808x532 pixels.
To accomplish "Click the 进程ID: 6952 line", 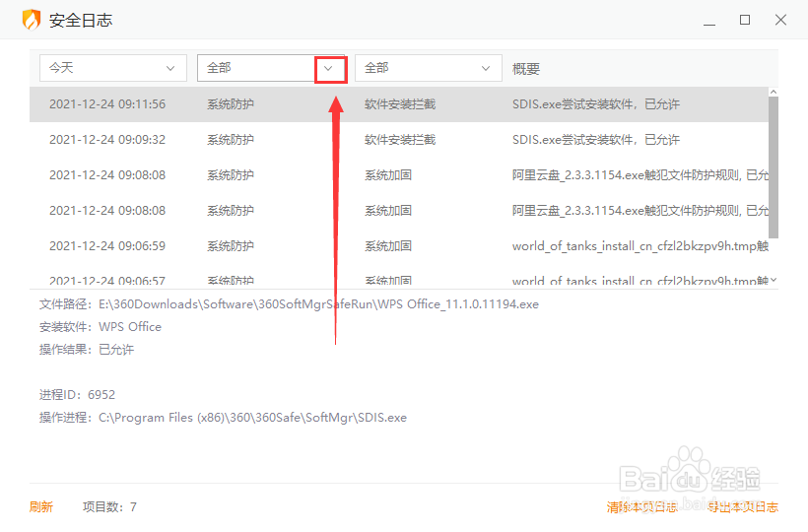I will tap(77, 395).
